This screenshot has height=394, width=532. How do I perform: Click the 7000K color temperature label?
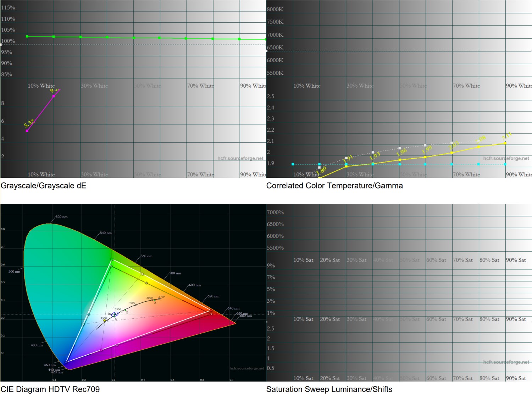[275, 35]
